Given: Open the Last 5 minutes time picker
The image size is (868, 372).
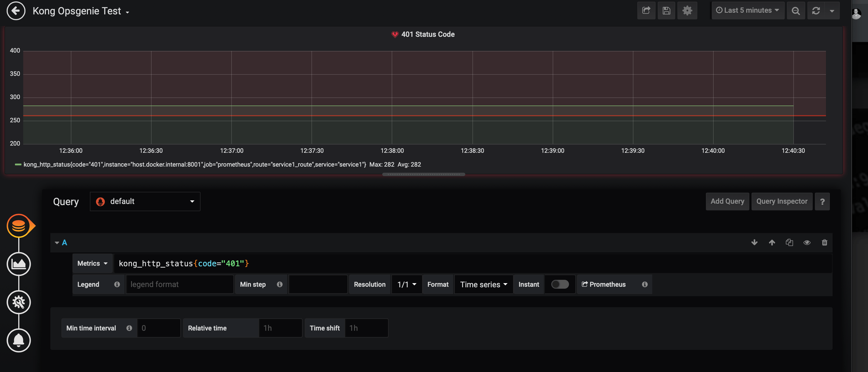Looking at the screenshot, I should tap(747, 11).
